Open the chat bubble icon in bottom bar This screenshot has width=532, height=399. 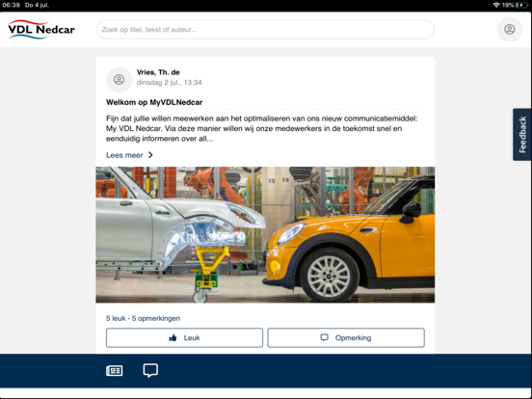[x=150, y=370]
